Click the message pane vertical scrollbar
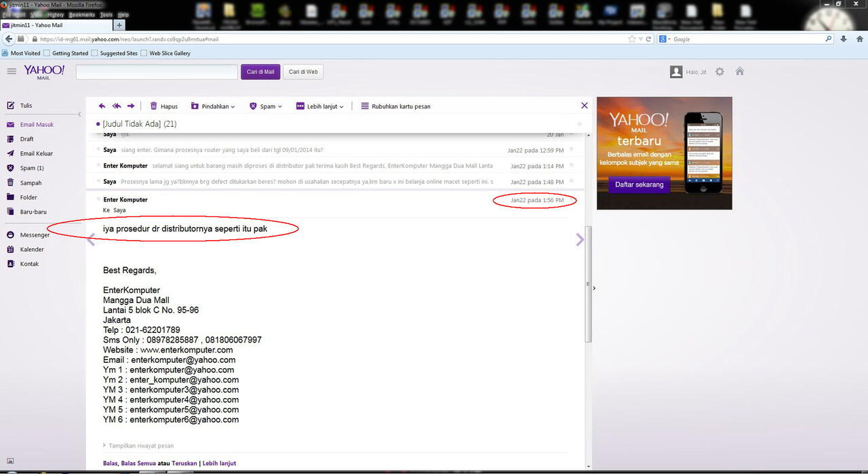The height and width of the screenshot is (474, 868). point(588,285)
